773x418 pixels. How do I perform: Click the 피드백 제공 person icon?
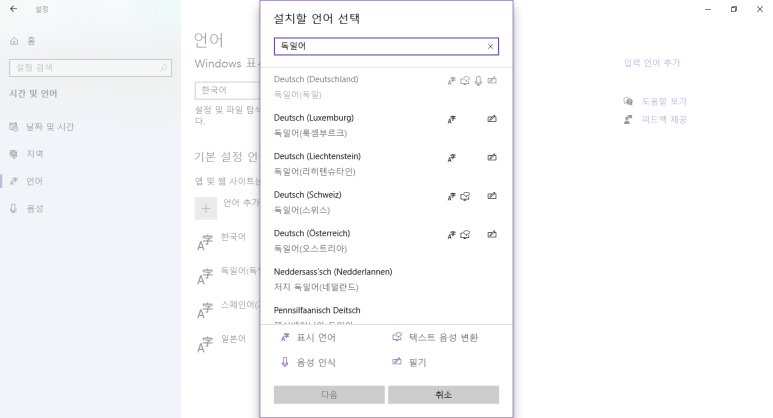tap(628, 119)
